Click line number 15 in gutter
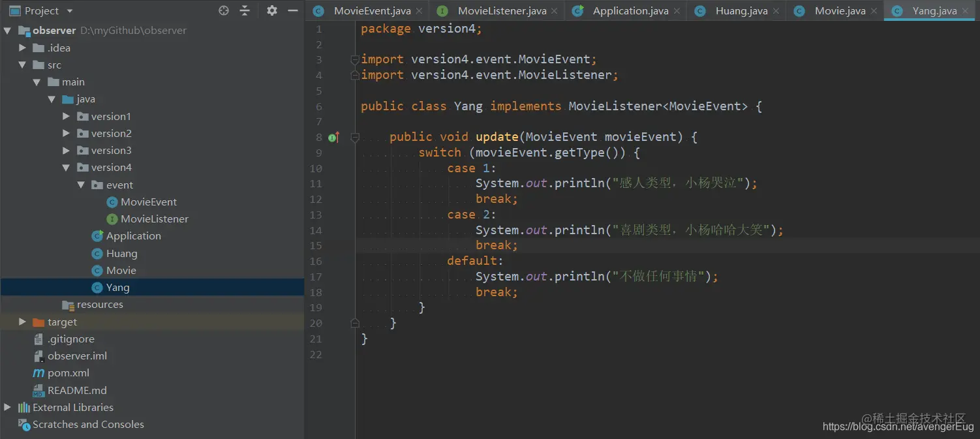Image resolution: width=980 pixels, height=439 pixels. (x=316, y=245)
